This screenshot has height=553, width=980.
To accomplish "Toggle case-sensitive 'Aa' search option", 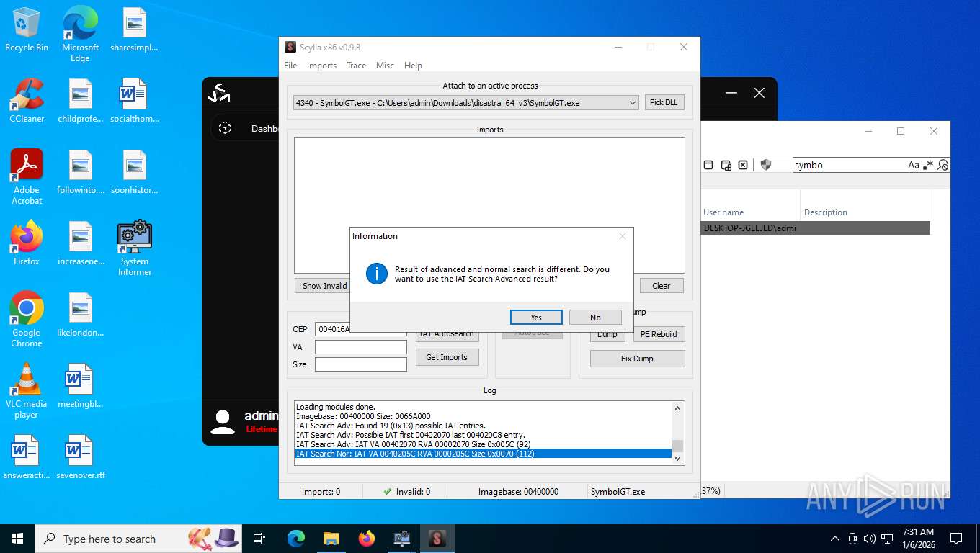I will (914, 165).
